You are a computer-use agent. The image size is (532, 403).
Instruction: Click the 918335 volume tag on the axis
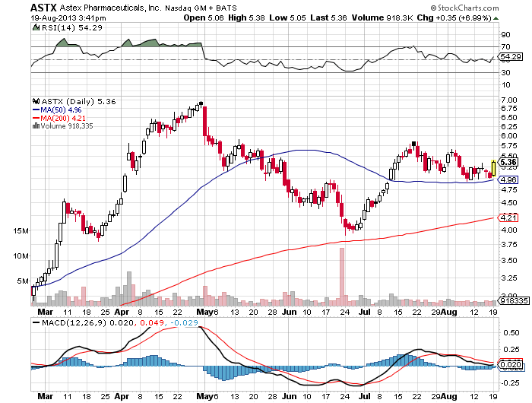click(514, 300)
